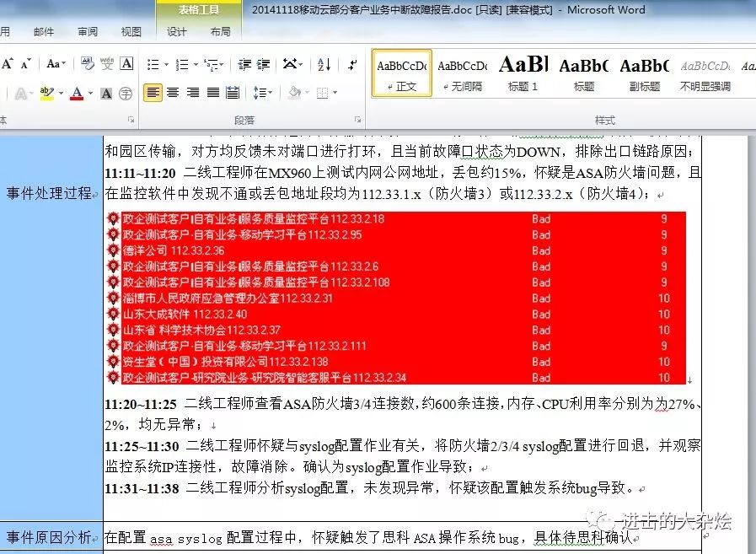Viewport: 756px width, 554px height.
Task: Click the Character Border icon
Action: coord(126,64)
